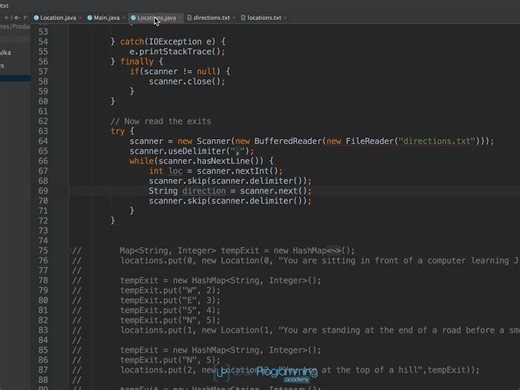
Task: Click the comment "// Now read the exits"
Action: (161, 121)
